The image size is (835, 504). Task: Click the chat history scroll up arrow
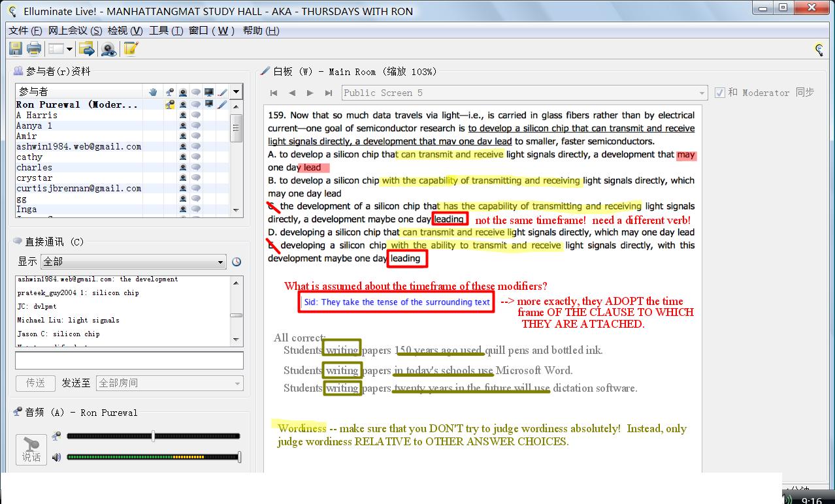[237, 282]
